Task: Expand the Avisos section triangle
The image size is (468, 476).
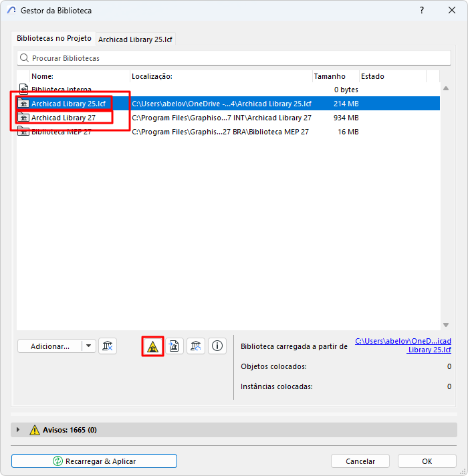Action: point(18,430)
